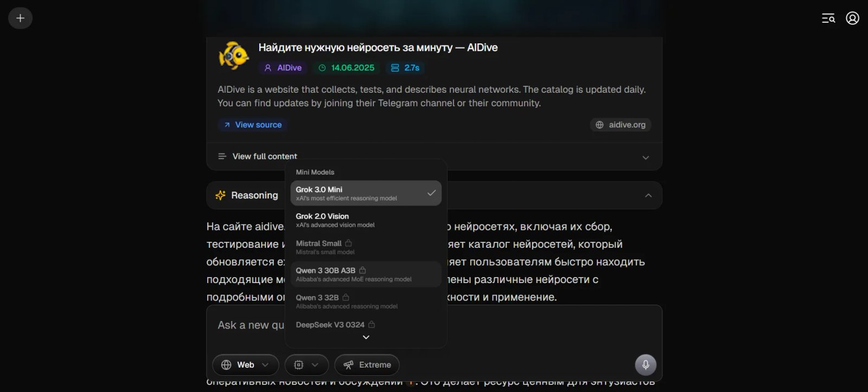Click the Mini Models section header
The height and width of the screenshot is (392, 868).
tap(315, 172)
